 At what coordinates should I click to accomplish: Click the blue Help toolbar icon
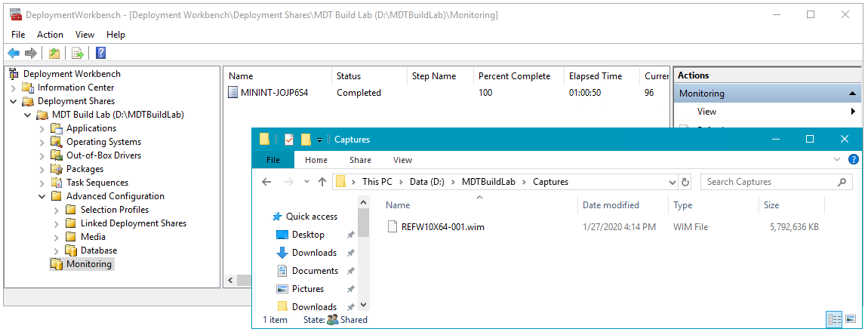[100, 53]
